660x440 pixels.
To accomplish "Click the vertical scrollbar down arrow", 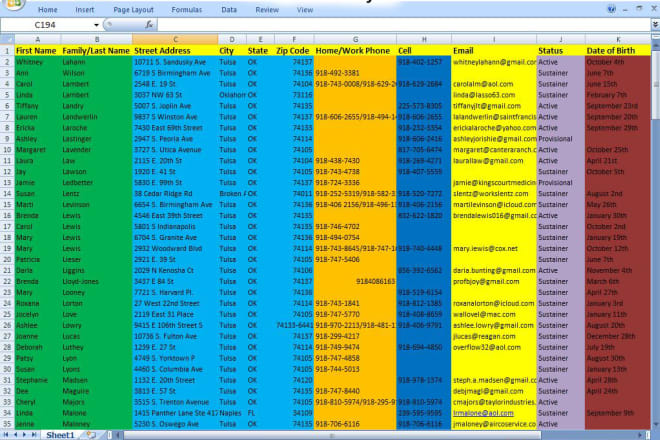I will point(655,424).
